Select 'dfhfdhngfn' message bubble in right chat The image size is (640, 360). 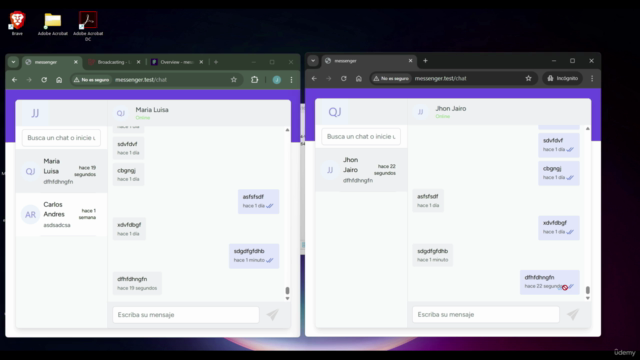pos(550,282)
